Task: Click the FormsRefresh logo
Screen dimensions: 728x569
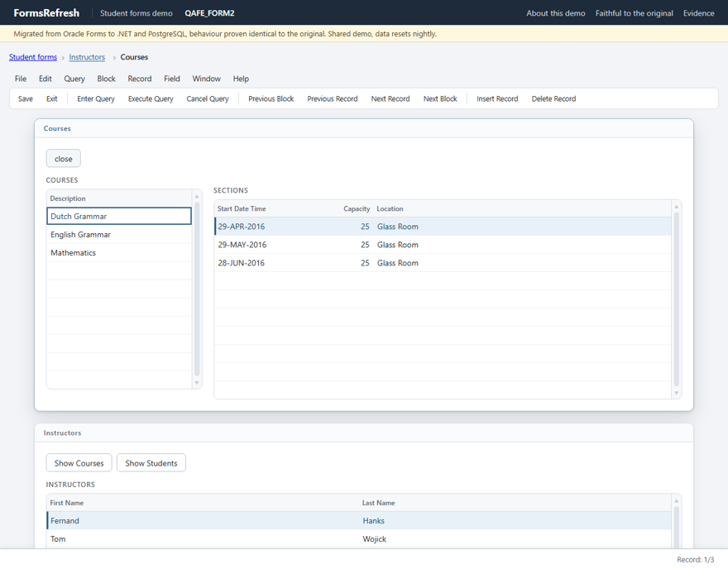Action: 46,13
